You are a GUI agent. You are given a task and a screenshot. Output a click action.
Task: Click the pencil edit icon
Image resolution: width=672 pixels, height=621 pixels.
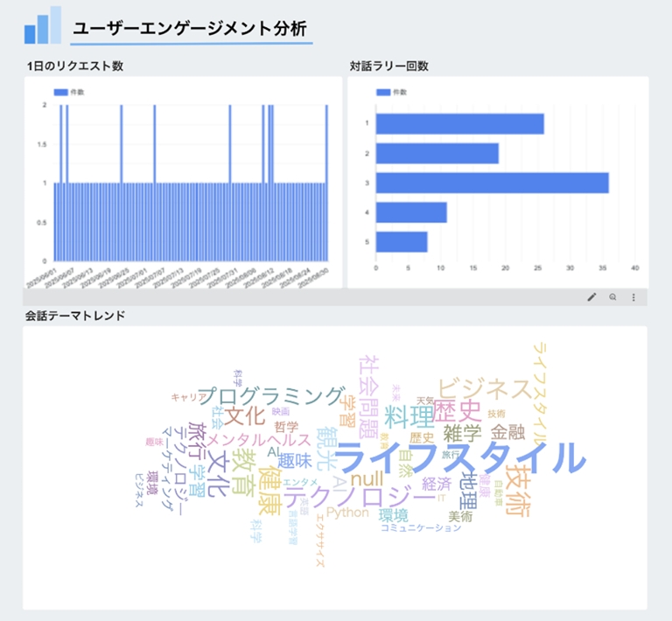591,297
